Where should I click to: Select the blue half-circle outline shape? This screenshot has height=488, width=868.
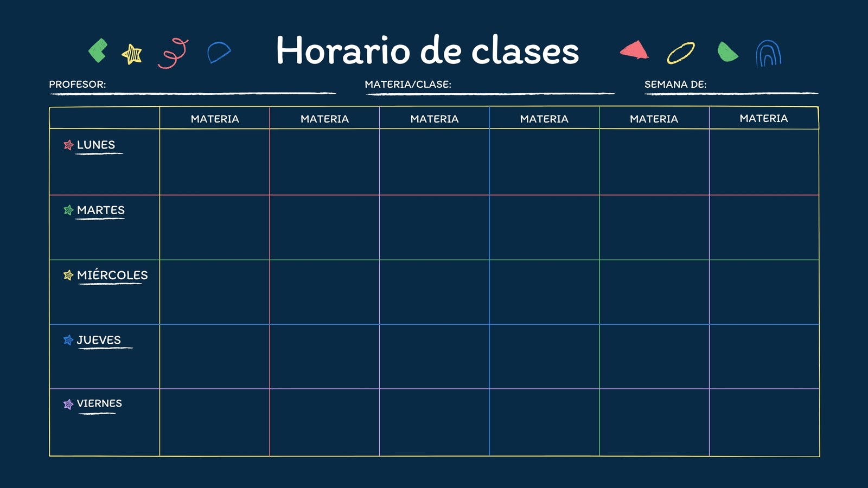(x=219, y=52)
